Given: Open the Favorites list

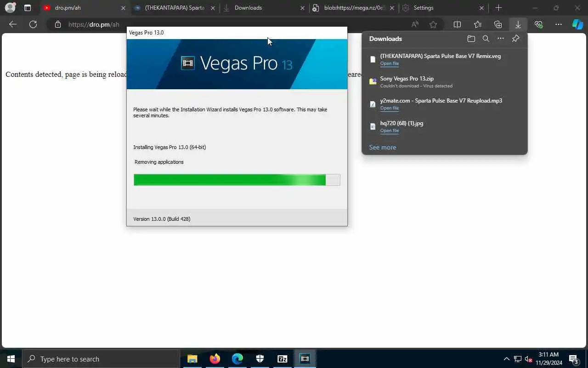Looking at the screenshot, I should coord(478,24).
